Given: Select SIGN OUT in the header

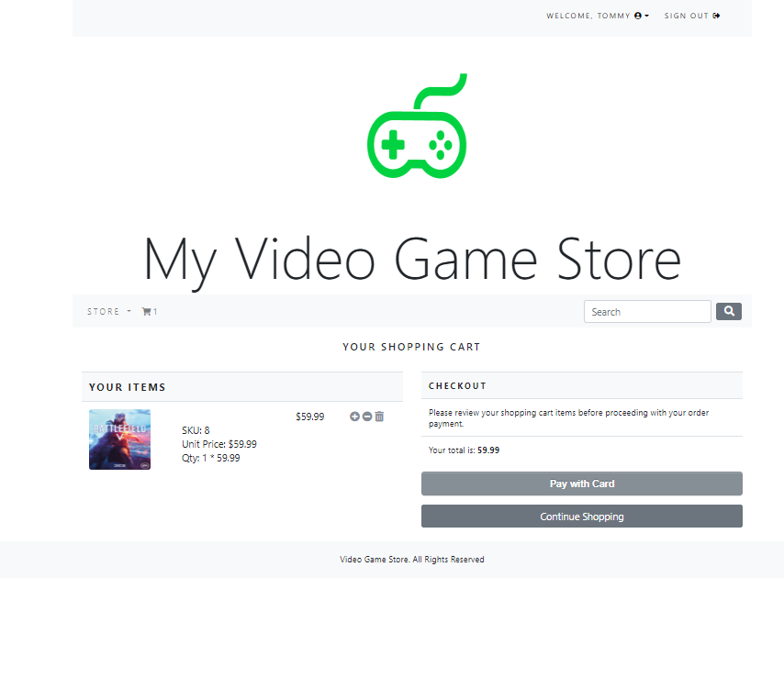Looking at the screenshot, I should 686,15.
